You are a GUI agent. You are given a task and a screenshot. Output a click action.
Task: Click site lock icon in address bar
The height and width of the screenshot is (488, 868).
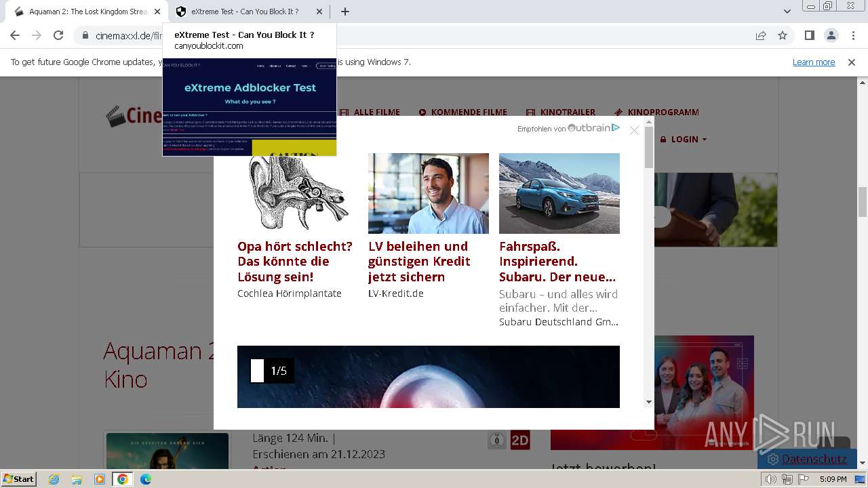click(x=85, y=35)
